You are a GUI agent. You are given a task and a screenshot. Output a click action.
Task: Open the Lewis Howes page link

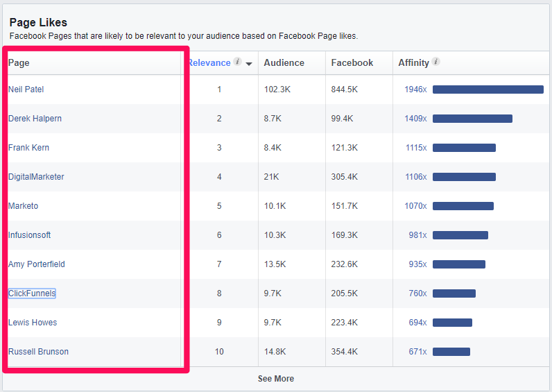click(33, 323)
